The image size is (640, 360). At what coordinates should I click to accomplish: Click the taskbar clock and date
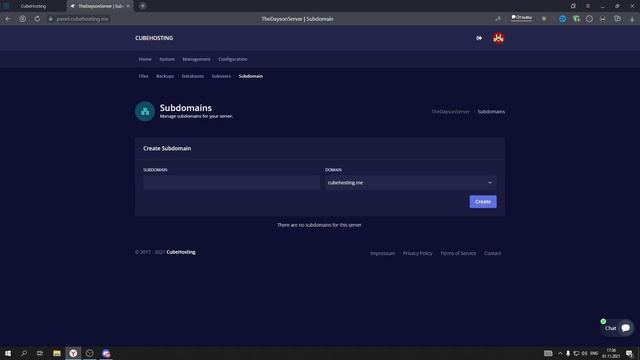click(x=611, y=353)
